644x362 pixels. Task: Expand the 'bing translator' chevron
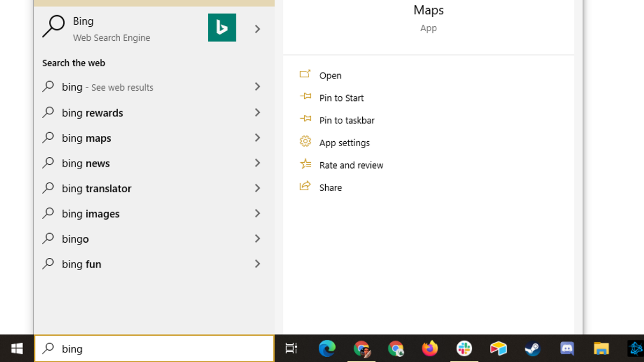click(x=258, y=188)
